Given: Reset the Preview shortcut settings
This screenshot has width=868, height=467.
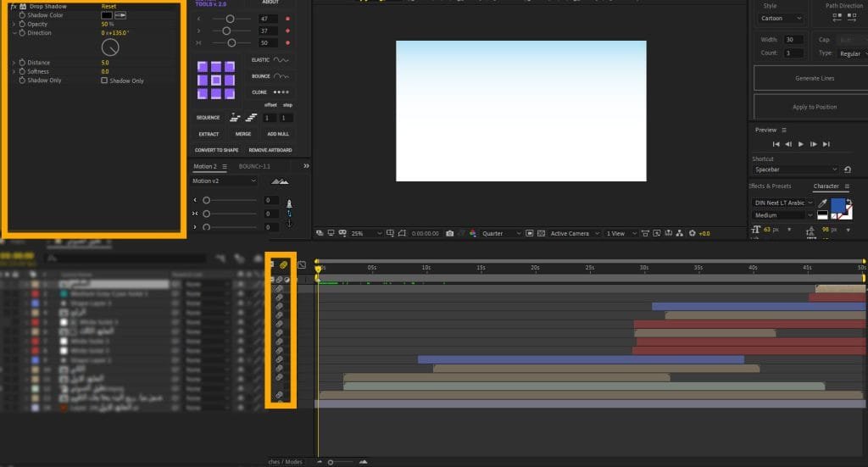Looking at the screenshot, I should pyautogui.click(x=848, y=170).
